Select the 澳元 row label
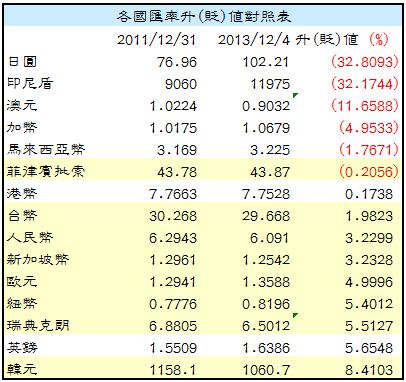 tap(22, 106)
